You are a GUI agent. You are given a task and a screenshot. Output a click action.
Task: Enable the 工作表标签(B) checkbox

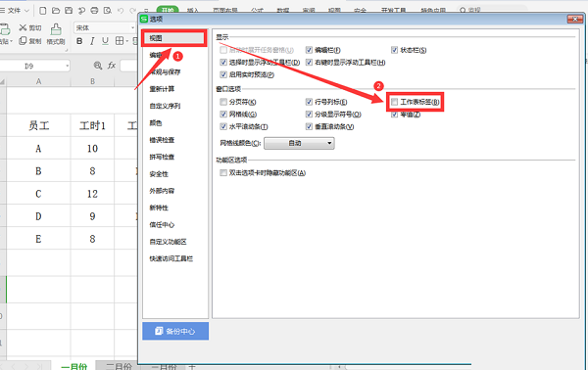395,102
